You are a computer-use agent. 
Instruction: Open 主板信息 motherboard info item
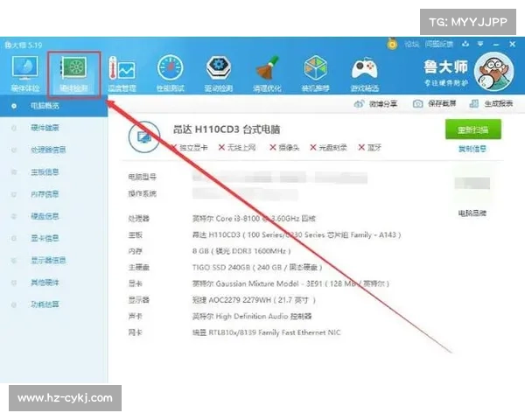click(x=45, y=171)
